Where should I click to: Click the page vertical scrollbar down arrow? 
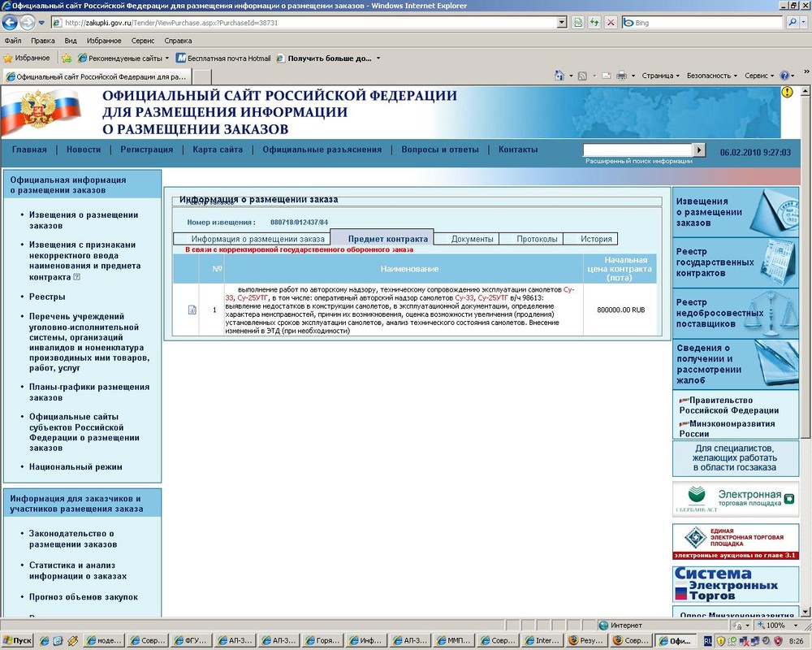[806, 612]
